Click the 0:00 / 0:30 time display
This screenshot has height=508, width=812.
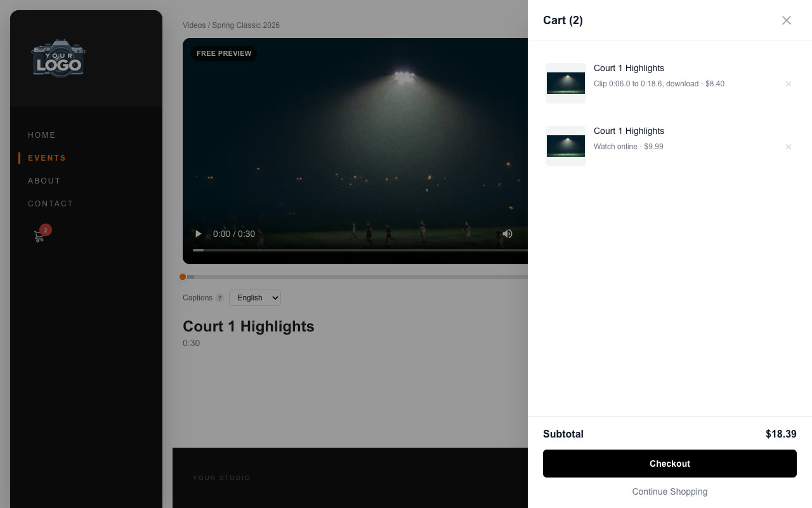pyautogui.click(x=234, y=234)
